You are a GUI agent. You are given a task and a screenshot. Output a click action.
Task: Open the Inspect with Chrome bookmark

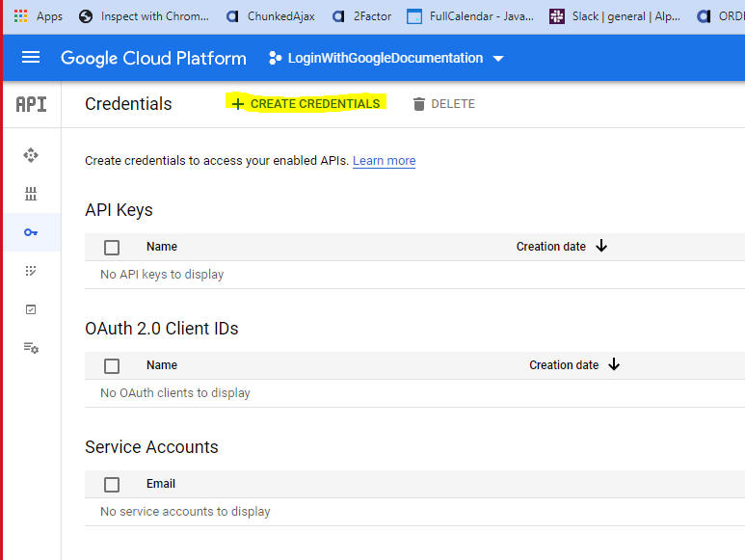coord(145,16)
